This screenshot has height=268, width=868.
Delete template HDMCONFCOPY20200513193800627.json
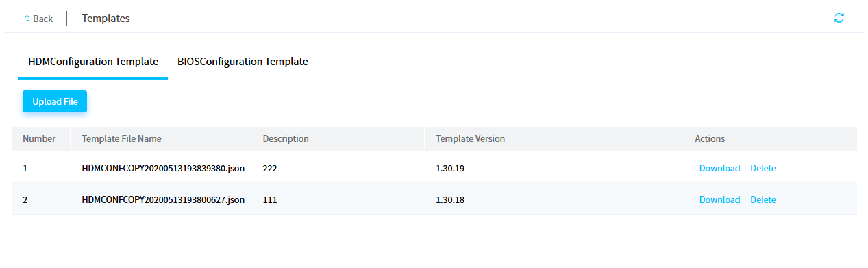coord(763,199)
